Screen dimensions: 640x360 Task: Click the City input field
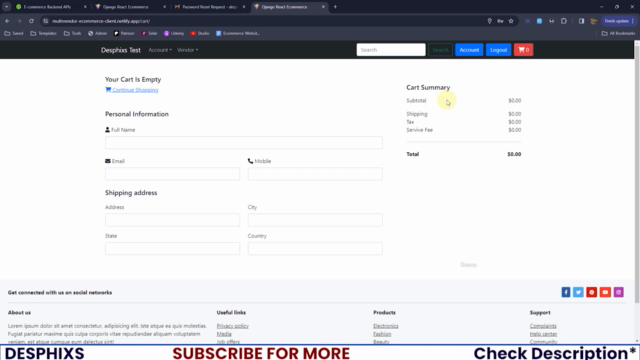coord(315,220)
